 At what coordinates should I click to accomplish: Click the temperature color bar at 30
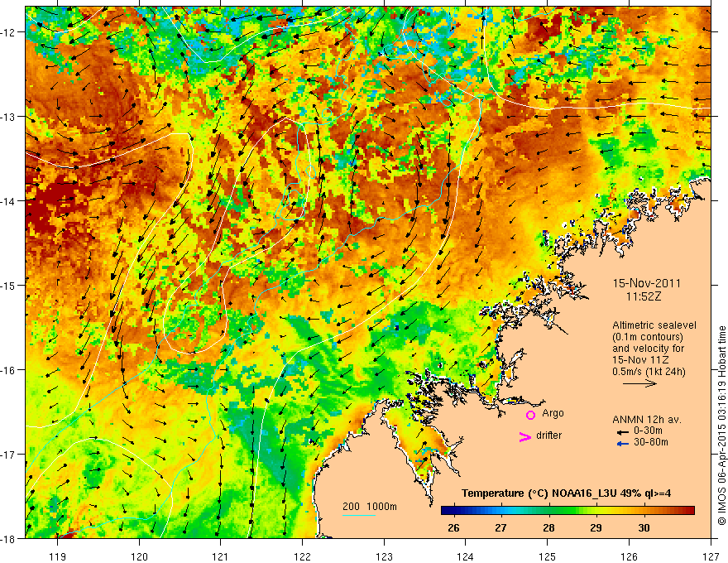pos(644,511)
